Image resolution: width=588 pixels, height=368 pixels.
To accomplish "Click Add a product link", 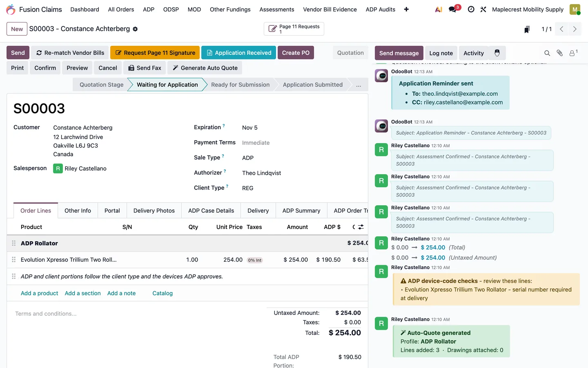I will (40, 293).
